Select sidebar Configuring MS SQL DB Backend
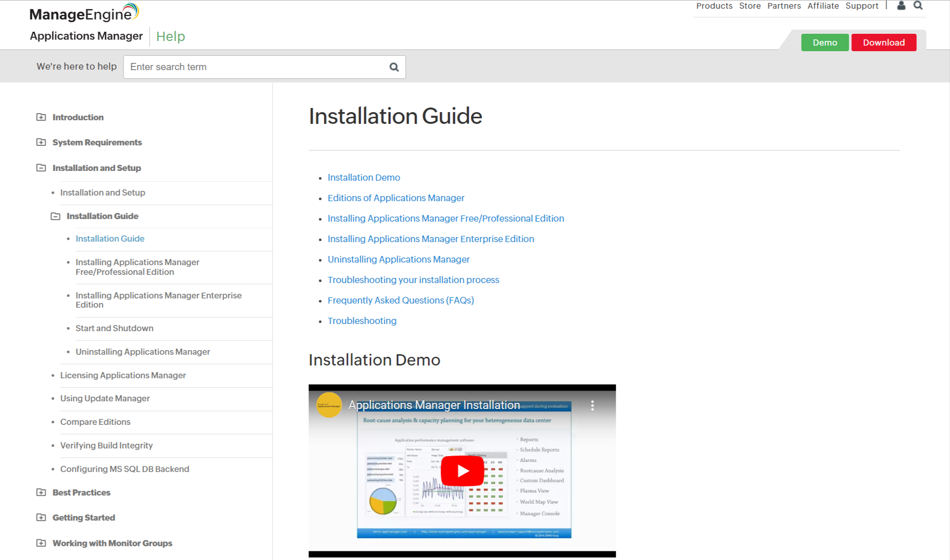Viewport: 950px width, 560px height. pos(124,469)
